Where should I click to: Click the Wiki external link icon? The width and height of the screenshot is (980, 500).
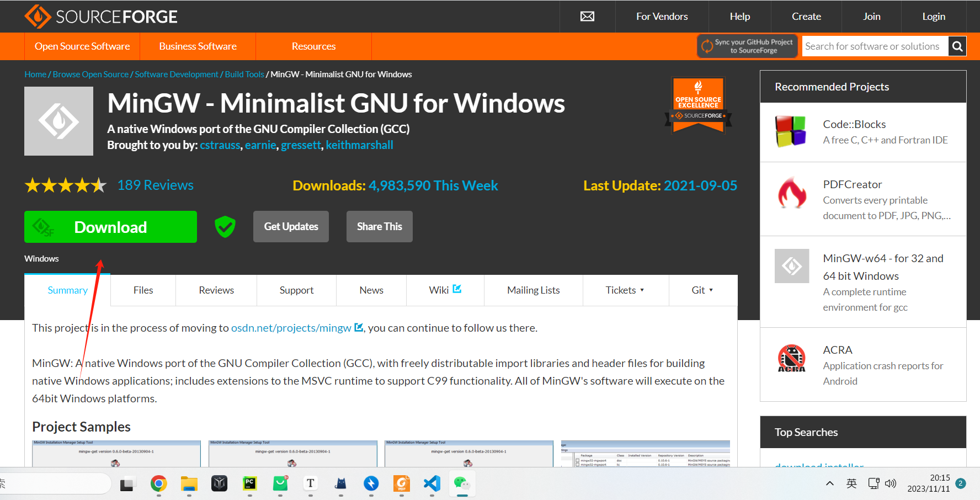pyautogui.click(x=457, y=289)
